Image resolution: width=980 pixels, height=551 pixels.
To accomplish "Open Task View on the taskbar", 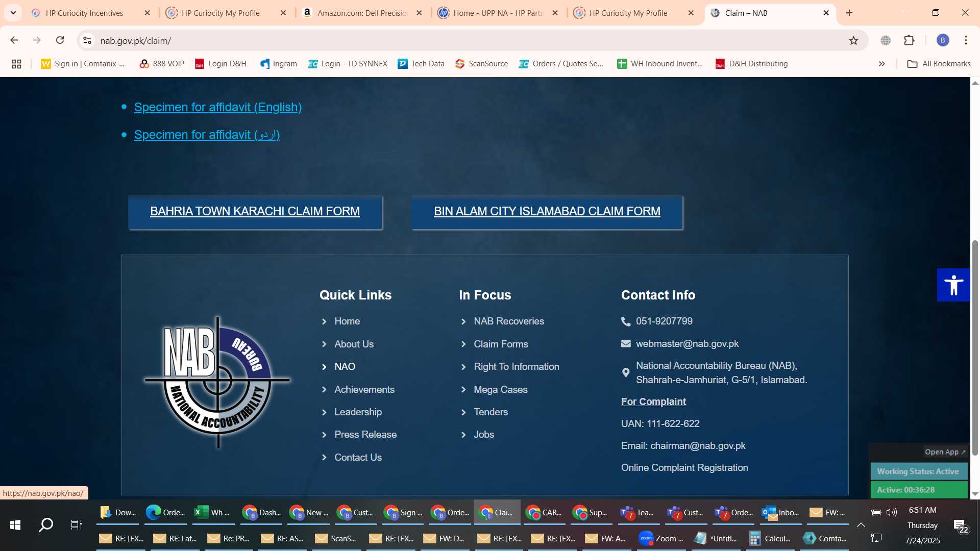I will point(76,524).
